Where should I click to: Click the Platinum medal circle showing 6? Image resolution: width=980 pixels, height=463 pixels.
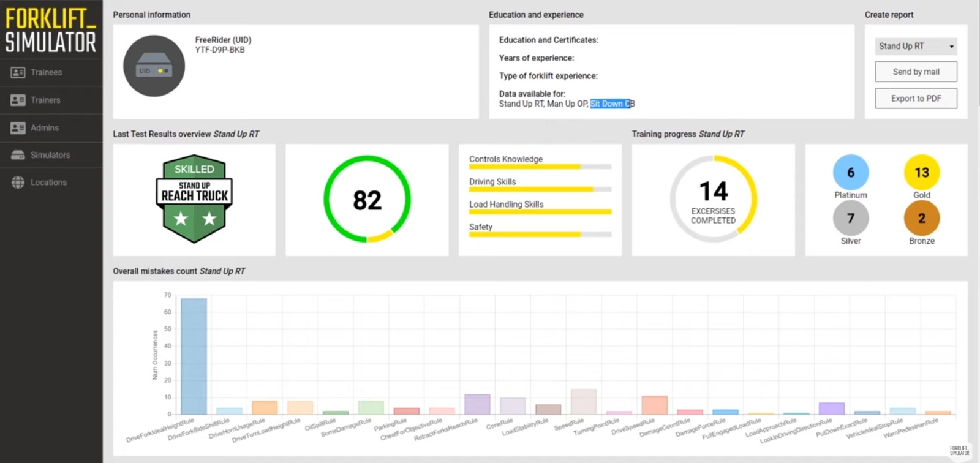[850, 173]
